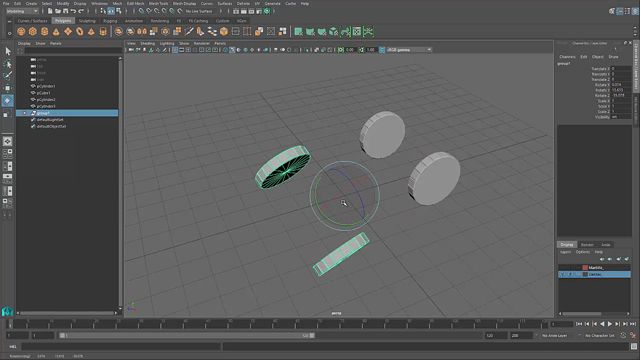Viewport: 640px width, 360px height.
Task: Open Channels menu in Channel Box
Action: click(567, 57)
